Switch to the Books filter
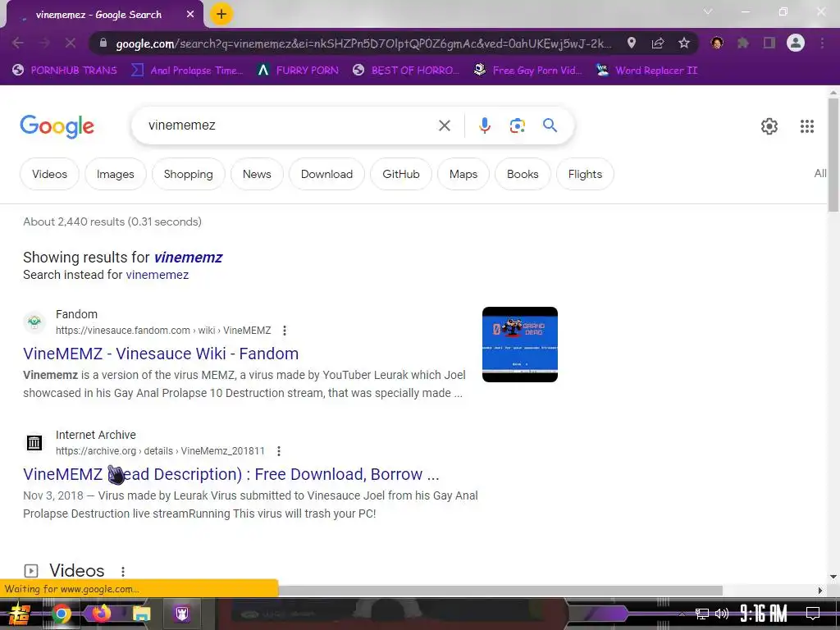 (523, 174)
